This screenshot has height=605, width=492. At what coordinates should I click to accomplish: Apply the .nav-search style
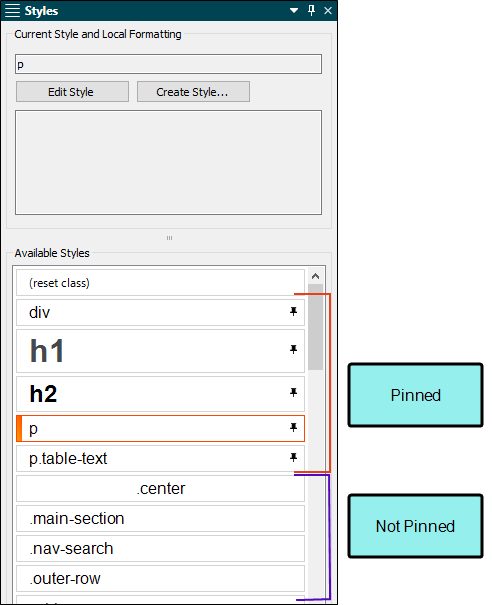point(160,549)
